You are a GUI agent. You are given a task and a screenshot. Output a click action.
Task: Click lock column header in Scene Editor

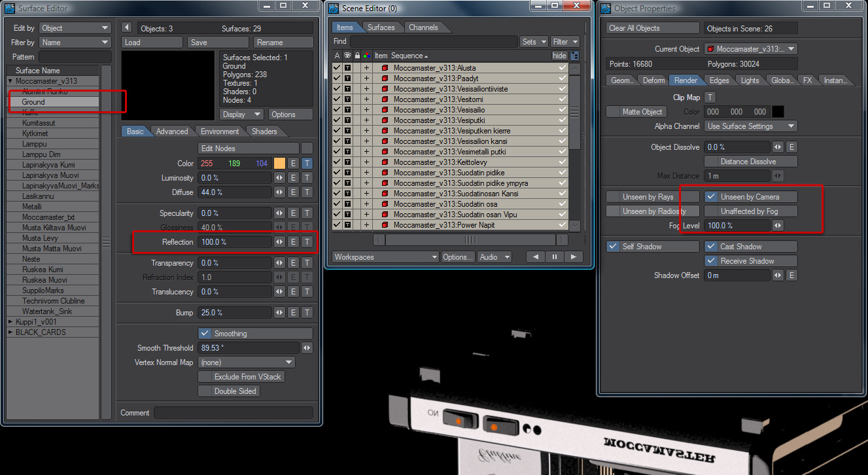(x=357, y=56)
